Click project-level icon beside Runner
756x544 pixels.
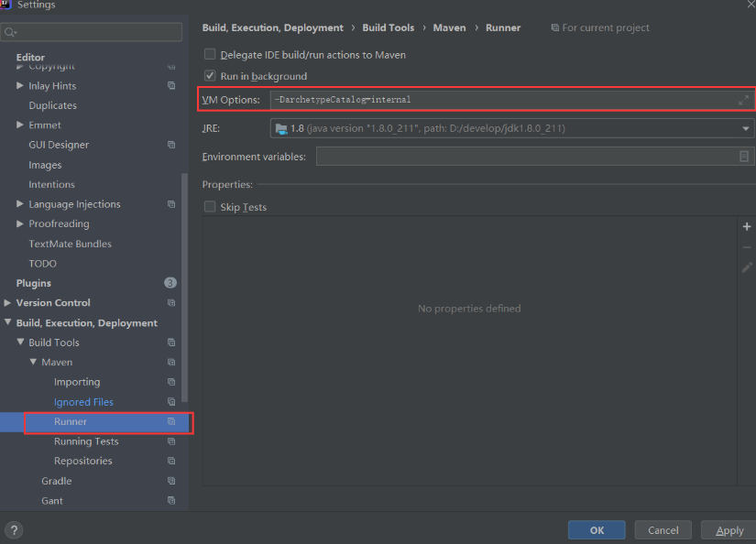pyautogui.click(x=171, y=421)
